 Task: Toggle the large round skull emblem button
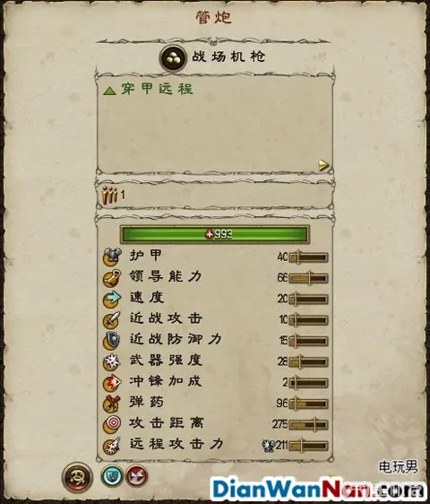77,477
